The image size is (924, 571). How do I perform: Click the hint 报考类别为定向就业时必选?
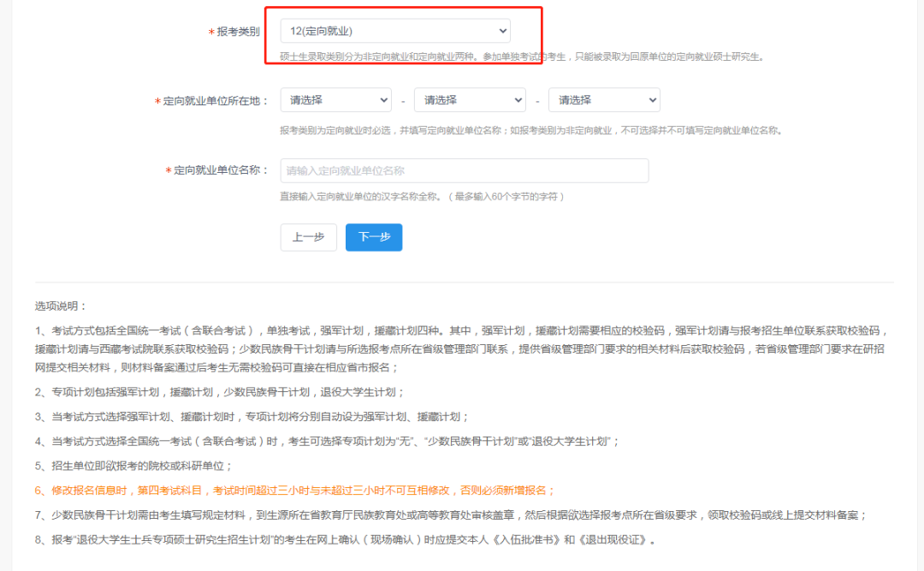click(531, 130)
